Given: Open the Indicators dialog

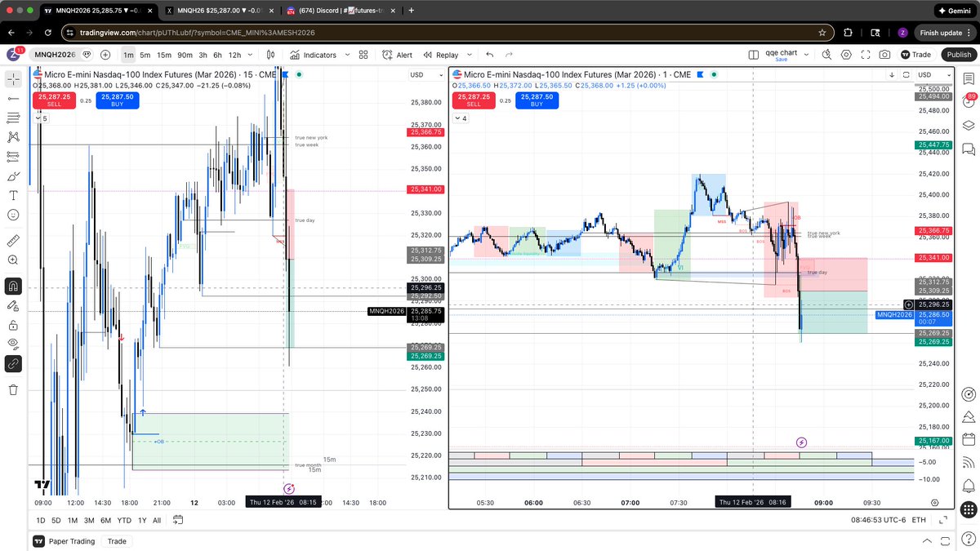Looking at the screenshot, I should coord(313,55).
